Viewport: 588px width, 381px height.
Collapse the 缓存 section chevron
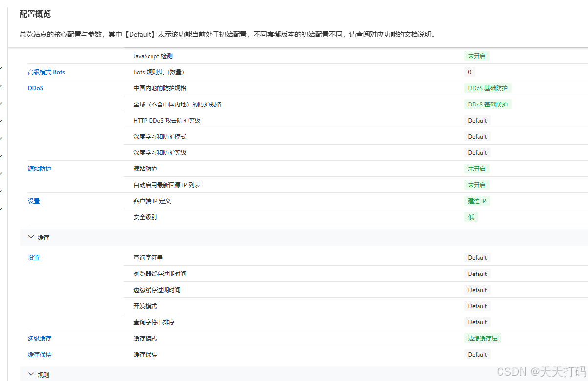click(x=31, y=237)
